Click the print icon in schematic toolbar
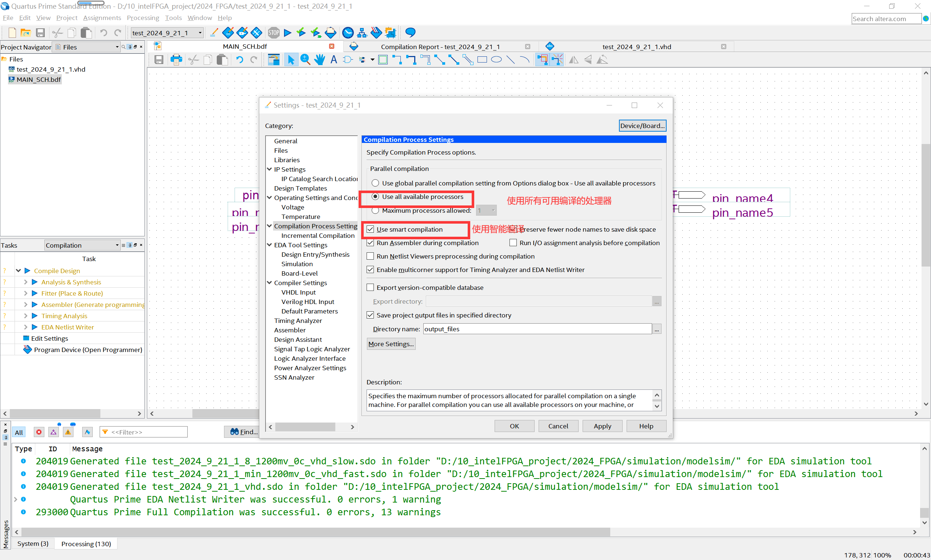Viewport: 931px width, 560px height. [x=176, y=60]
